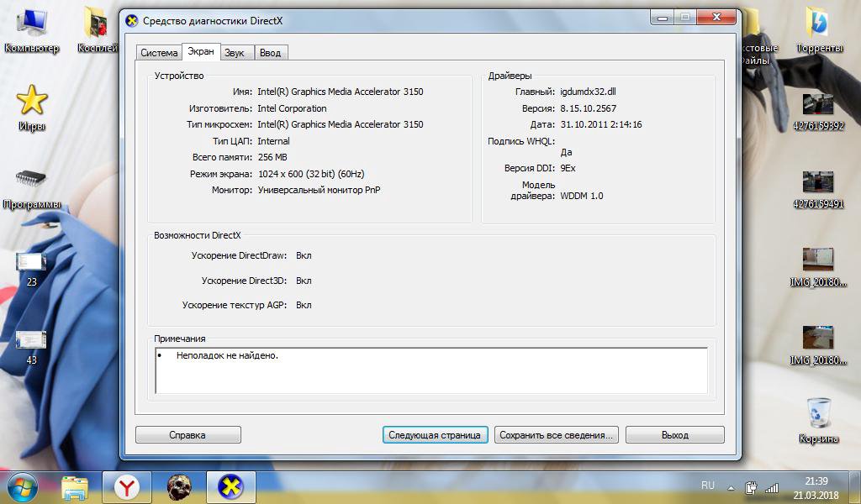Click the WDDM 1.0 driver model text

(x=582, y=196)
